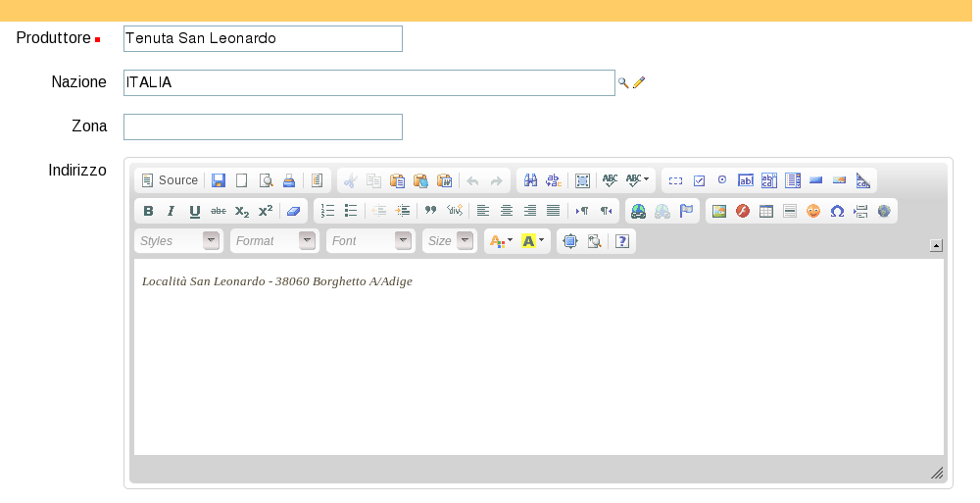This screenshot has width=980, height=503.
Task: Click the Save floppy disk icon
Action: [219, 180]
